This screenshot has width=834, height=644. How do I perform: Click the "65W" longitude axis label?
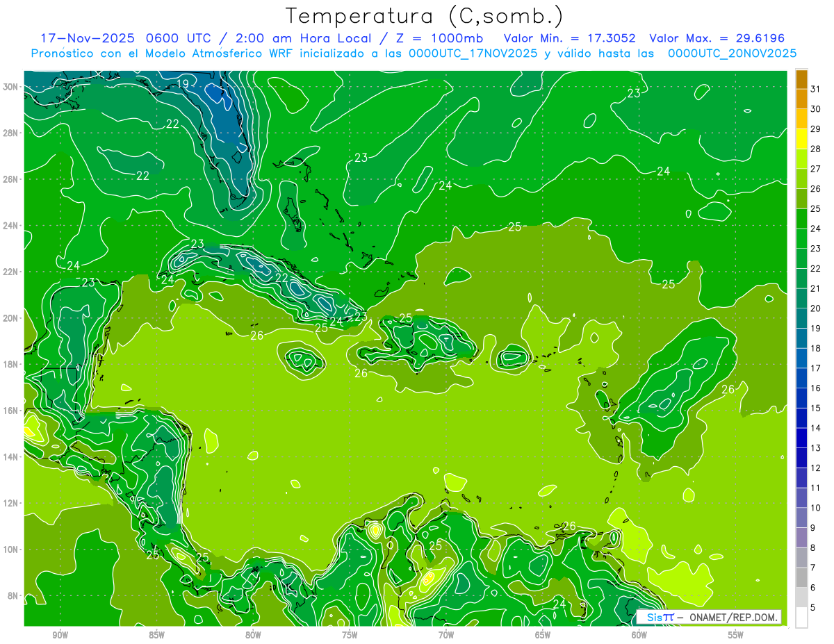click(x=543, y=635)
